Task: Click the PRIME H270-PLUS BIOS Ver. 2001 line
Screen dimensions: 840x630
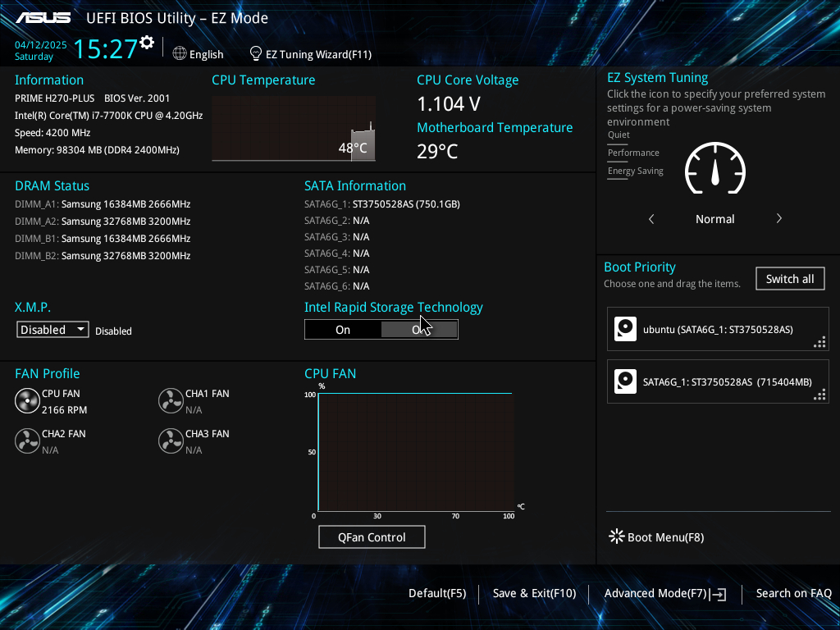Action: click(x=92, y=98)
